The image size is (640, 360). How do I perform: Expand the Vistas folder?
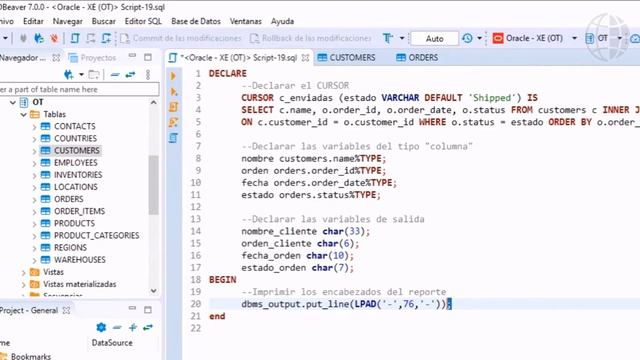click(x=23, y=272)
